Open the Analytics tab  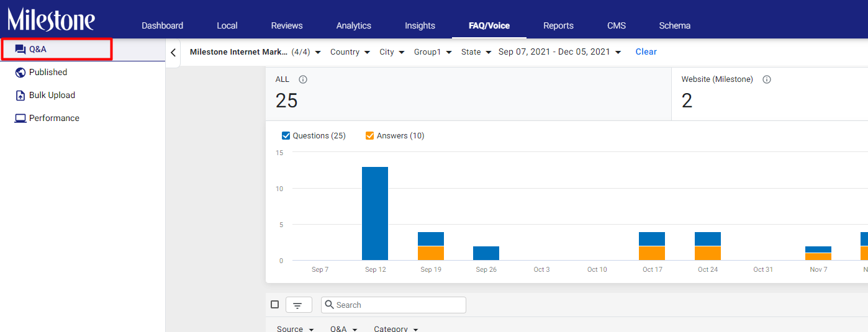point(354,25)
